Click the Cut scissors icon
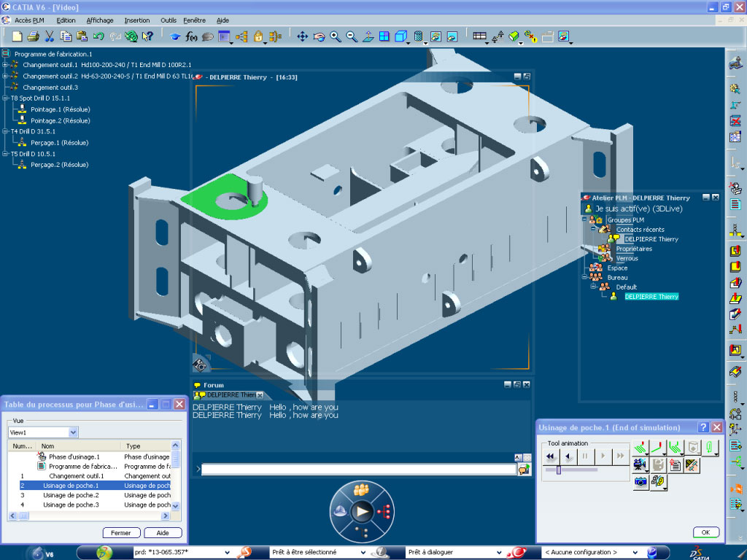 click(x=49, y=36)
